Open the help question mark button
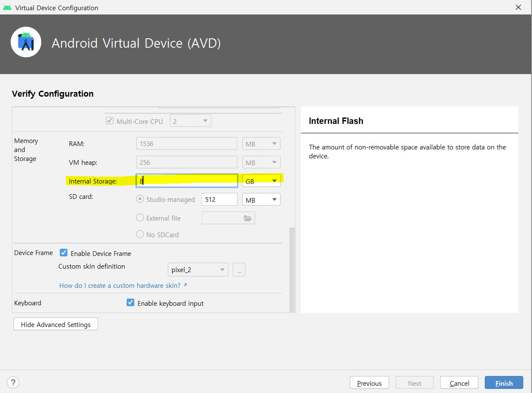Image resolution: width=532 pixels, height=393 pixels. [x=13, y=382]
